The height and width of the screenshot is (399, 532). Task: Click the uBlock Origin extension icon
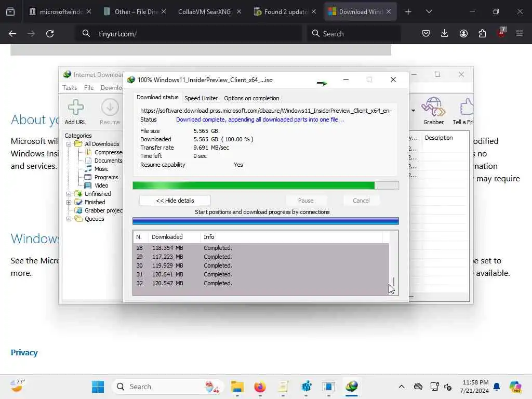coord(501,33)
